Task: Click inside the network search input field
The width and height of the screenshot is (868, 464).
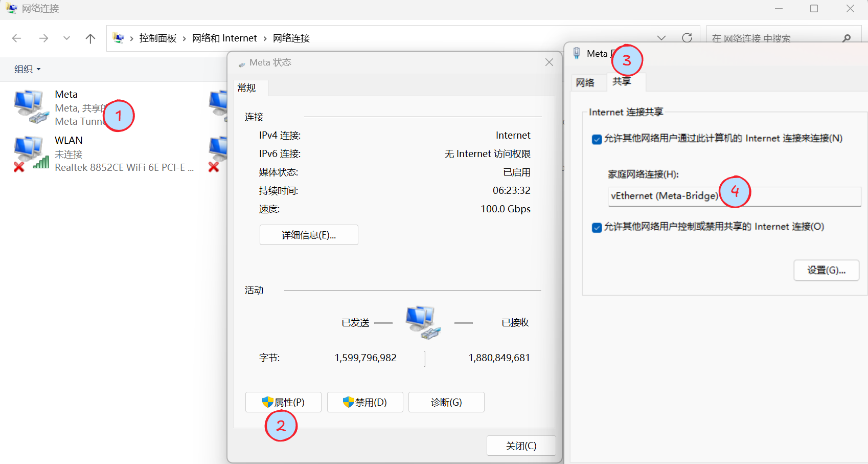Action: point(767,37)
